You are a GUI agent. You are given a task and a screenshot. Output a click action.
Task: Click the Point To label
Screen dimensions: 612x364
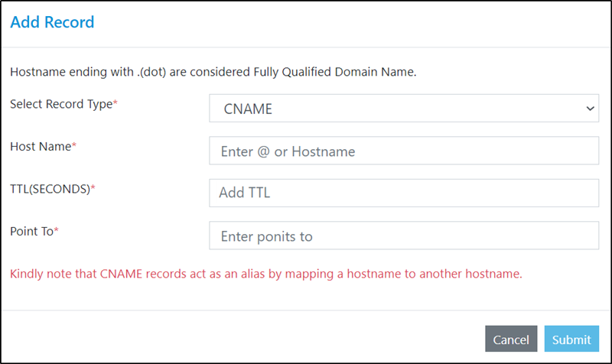coord(31,231)
